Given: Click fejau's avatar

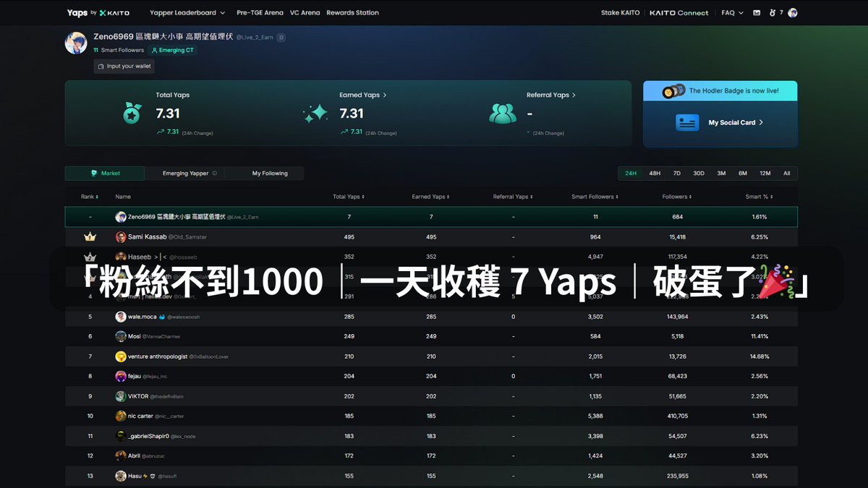Looking at the screenshot, I should (121, 376).
